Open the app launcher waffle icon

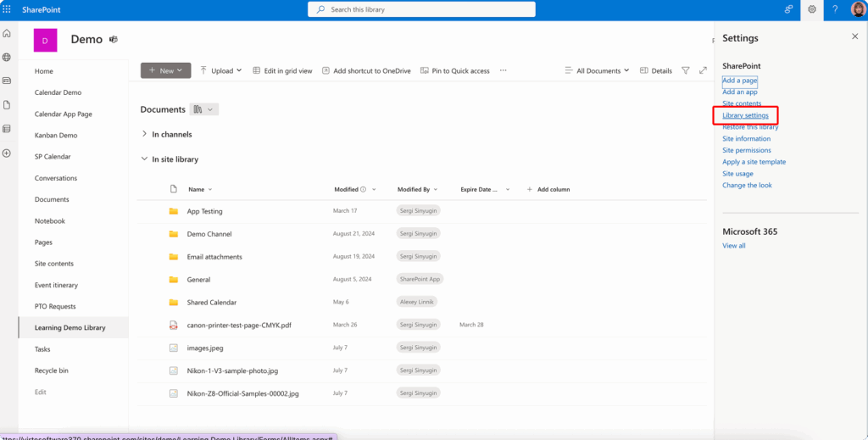8,8
